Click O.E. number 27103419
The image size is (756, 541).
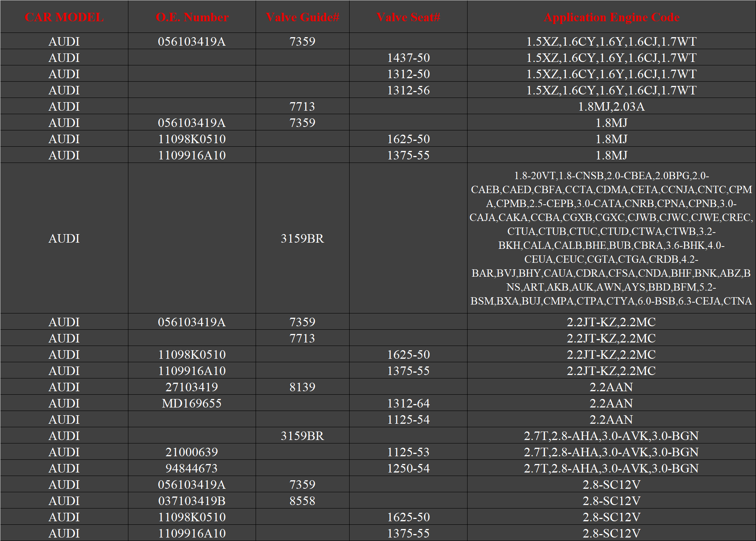click(192, 387)
